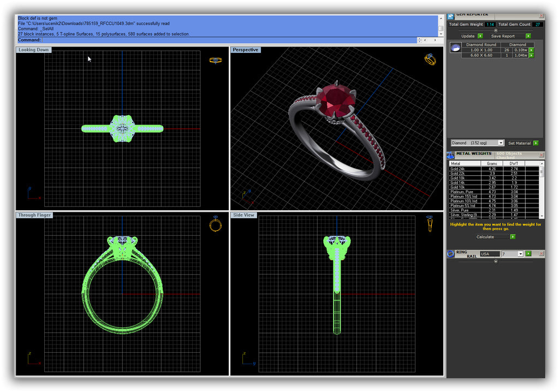Collapse the Gem Reporter panel using its expander arrow
559x392 pixels.
[496, 31]
